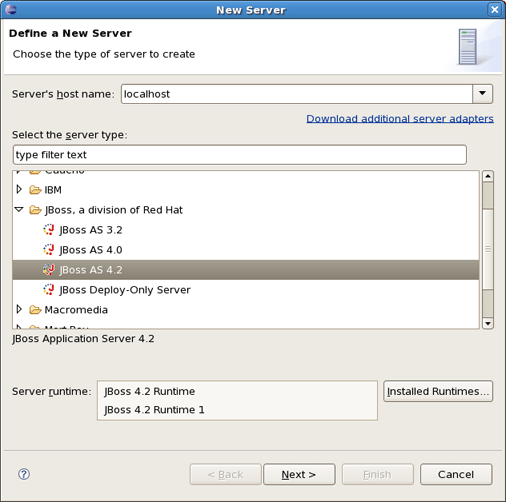
Task: Open Installed Runtimes dialog
Action: (438, 391)
